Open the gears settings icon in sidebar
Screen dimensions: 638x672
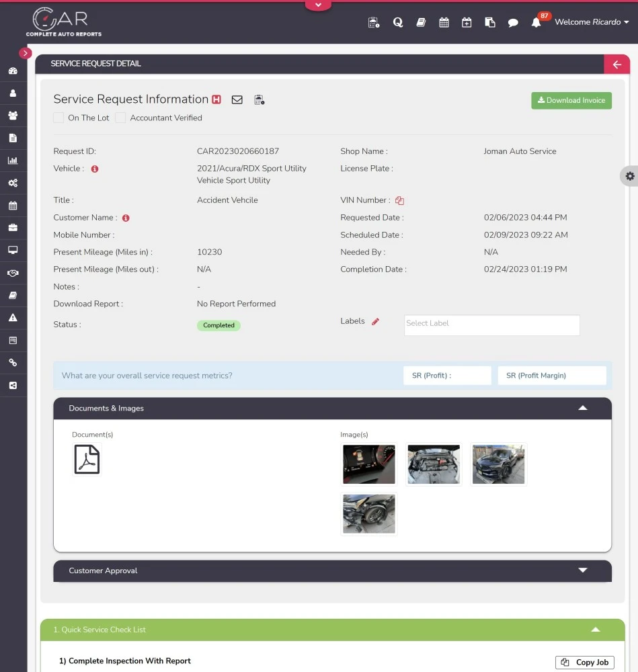(x=13, y=183)
